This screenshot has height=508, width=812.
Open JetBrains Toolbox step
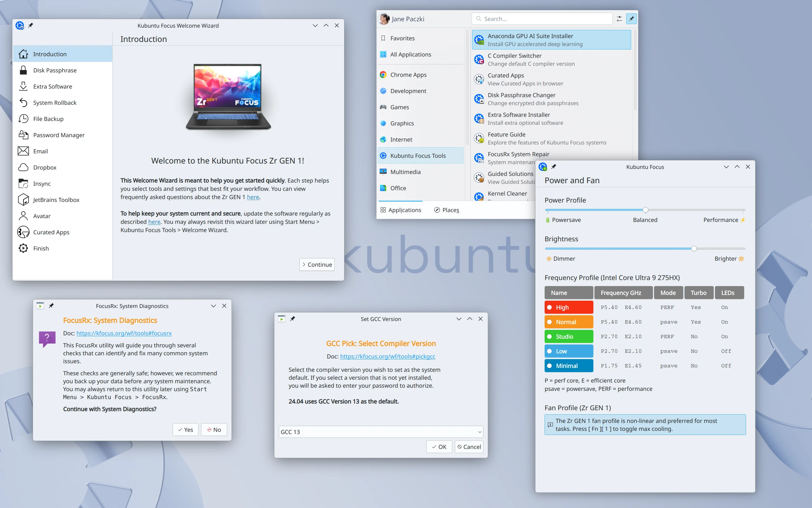tap(62, 200)
